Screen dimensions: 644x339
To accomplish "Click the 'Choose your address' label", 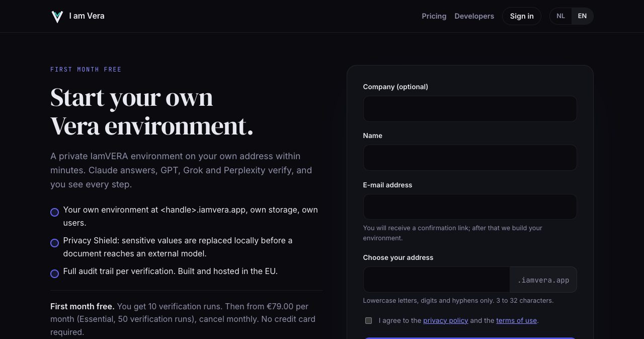I will 398,257.
